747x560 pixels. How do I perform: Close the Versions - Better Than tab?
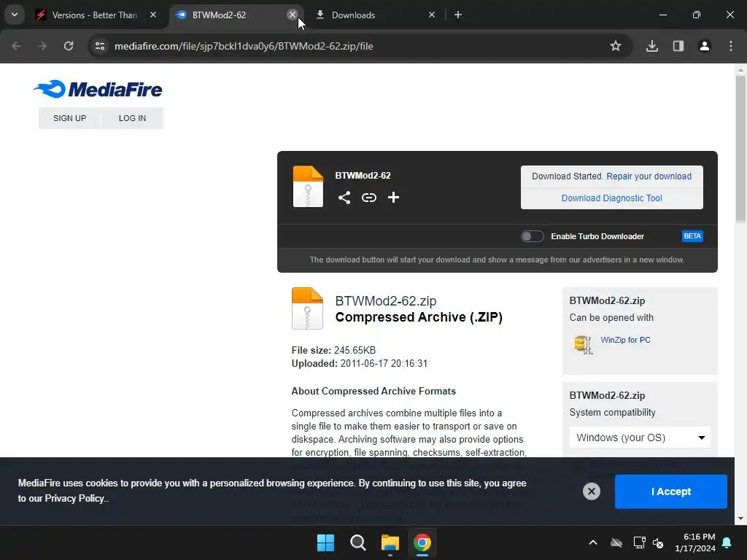[153, 15]
